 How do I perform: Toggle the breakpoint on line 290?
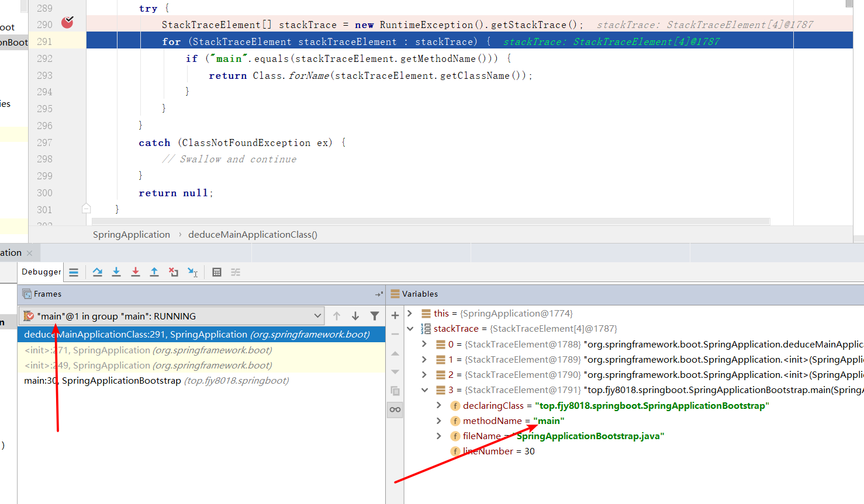pyautogui.click(x=68, y=23)
